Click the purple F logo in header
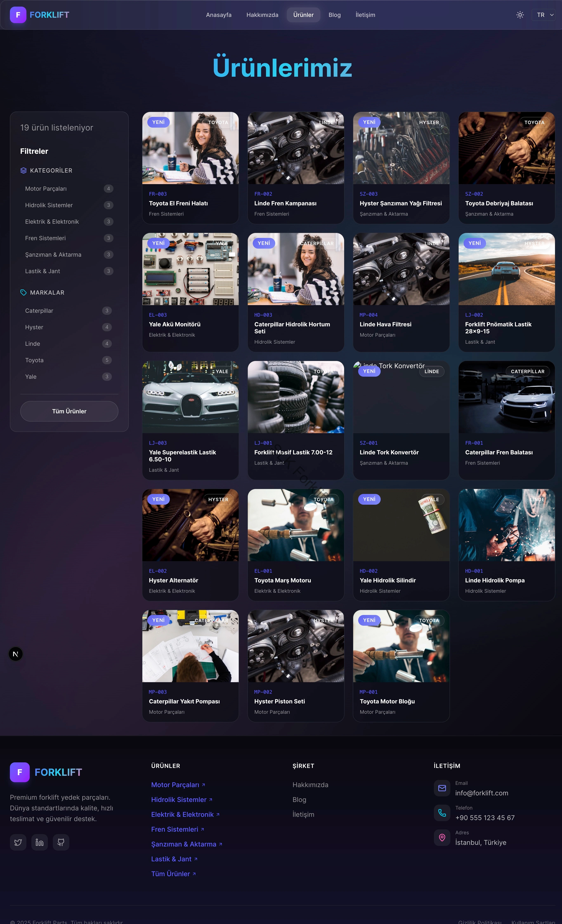 tap(18, 15)
